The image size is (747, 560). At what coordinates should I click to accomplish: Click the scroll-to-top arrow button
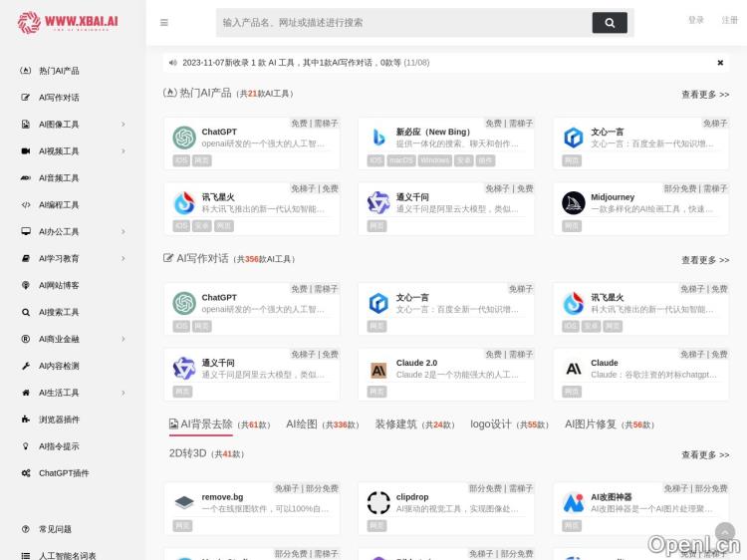[x=725, y=532]
